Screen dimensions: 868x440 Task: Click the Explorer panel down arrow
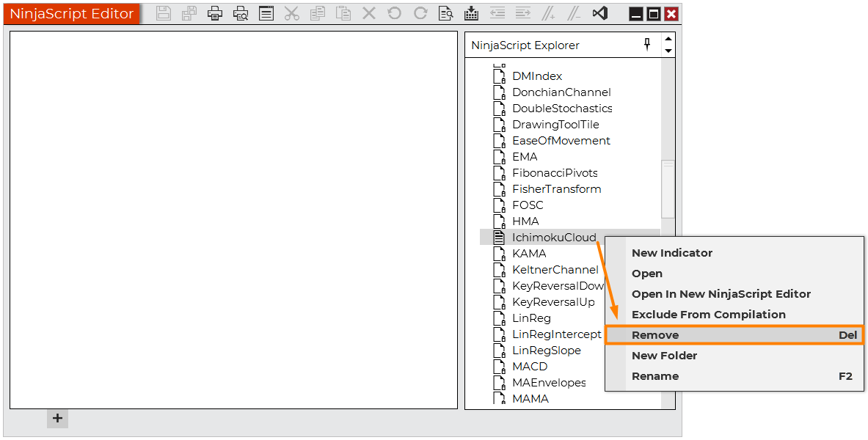click(668, 51)
